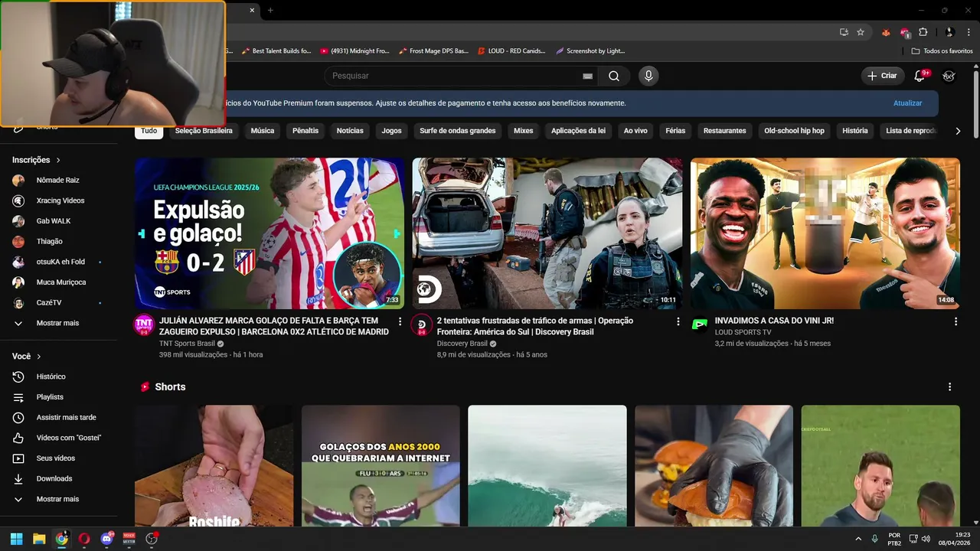Open LOUD - RED Canids bookmark
The height and width of the screenshot is (551, 980).
tap(511, 51)
